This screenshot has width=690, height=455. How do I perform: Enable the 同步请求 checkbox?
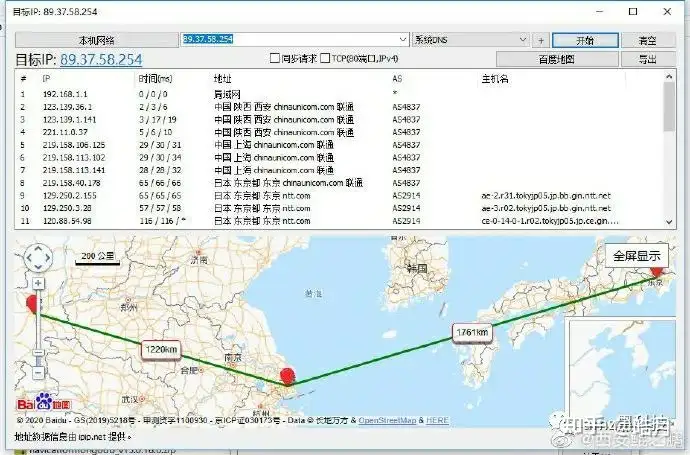point(275,58)
